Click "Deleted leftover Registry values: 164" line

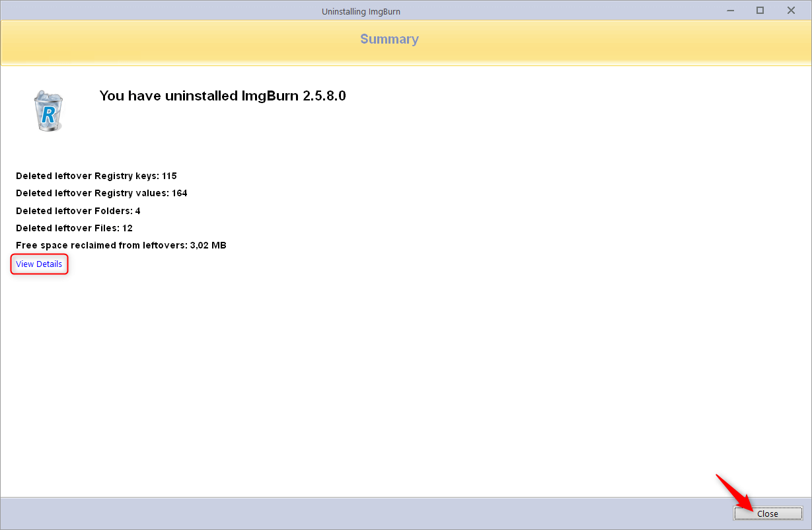(102, 193)
